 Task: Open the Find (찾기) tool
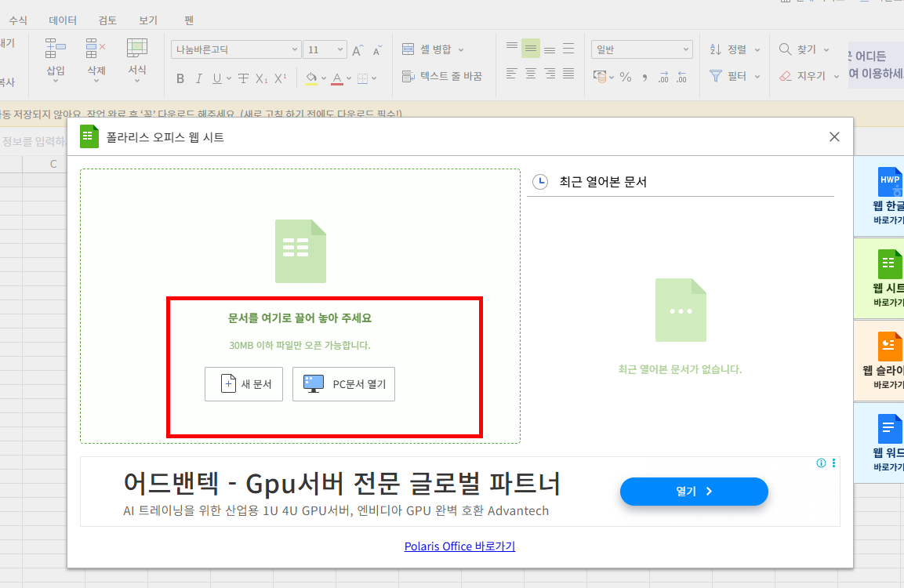click(x=800, y=49)
